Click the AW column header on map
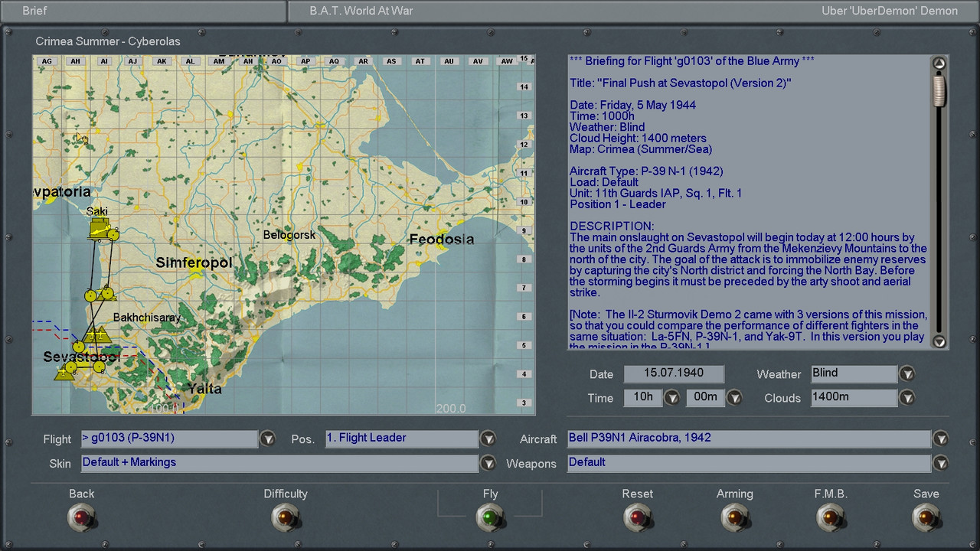Image resolution: width=980 pixels, height=551 pixels. (x=506, y=61)
